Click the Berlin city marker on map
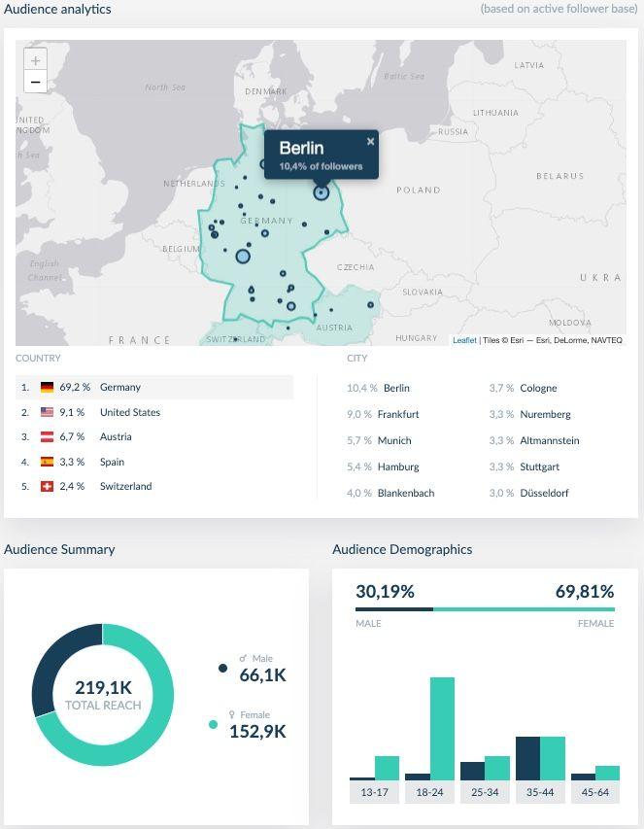The image size is (644, 829). 322,192
